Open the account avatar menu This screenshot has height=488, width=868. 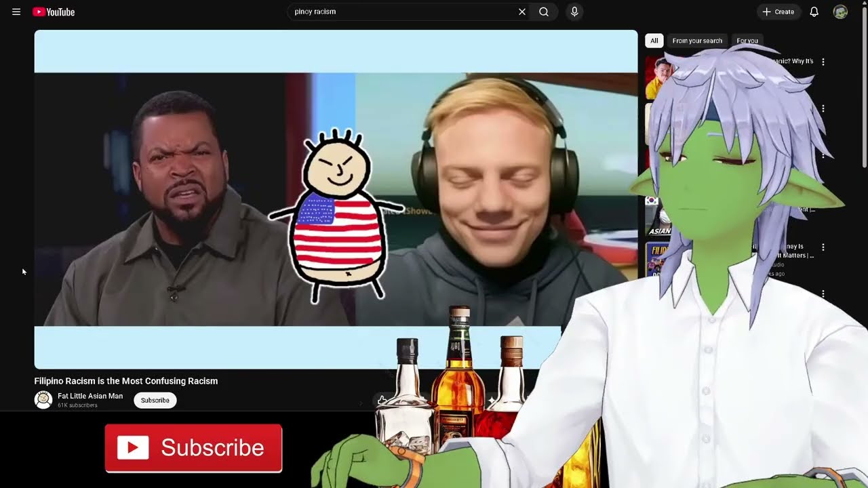click(x=840, y=12)
